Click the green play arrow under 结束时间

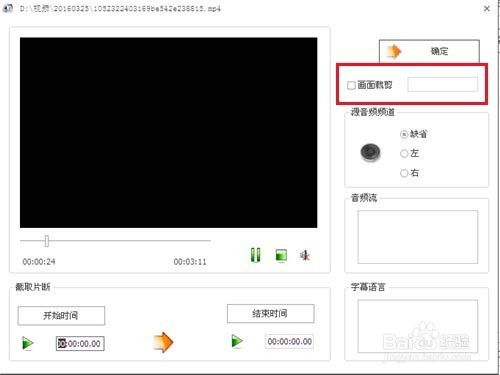tap(237, 341)
